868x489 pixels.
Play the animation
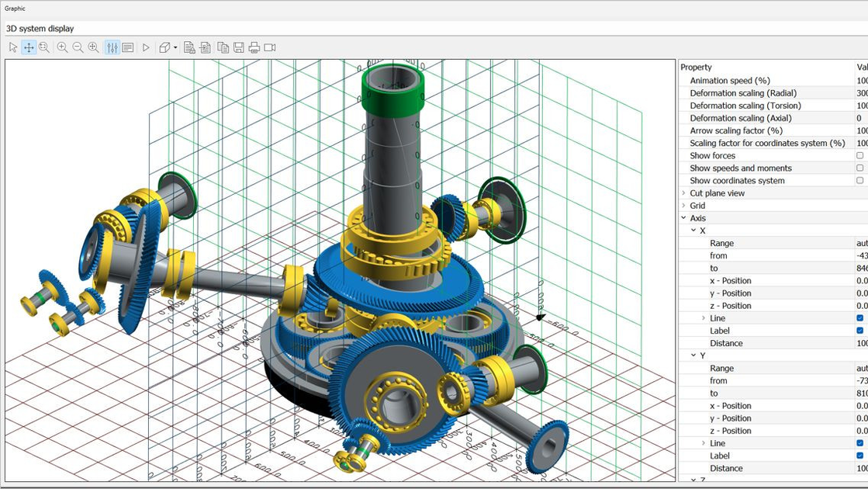pyautogui.click(x=146, y=47)
